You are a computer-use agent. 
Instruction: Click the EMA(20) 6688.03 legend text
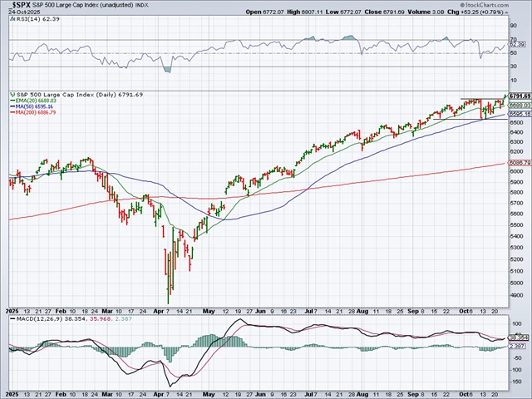coord(36,101)
